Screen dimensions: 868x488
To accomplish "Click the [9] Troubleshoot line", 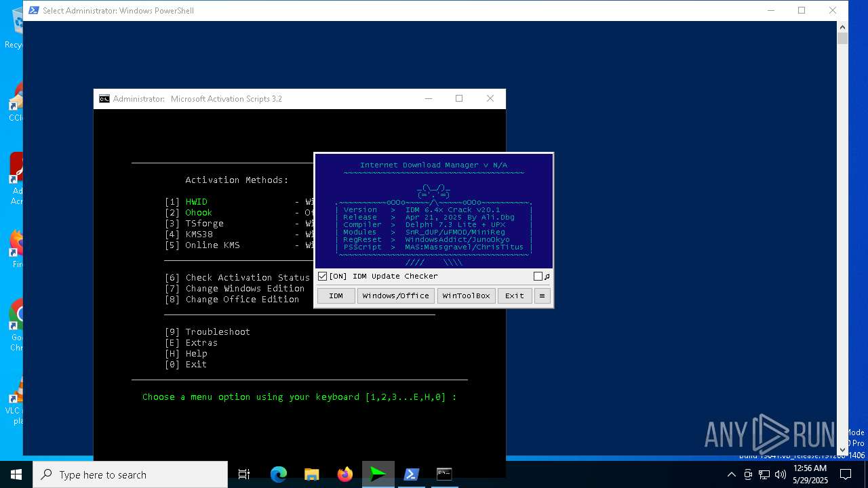I will point(208,332).
